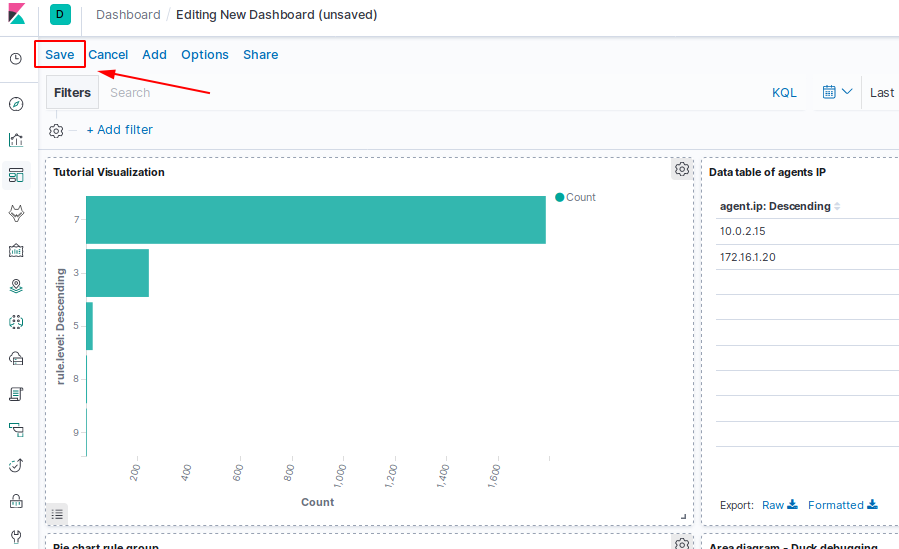899x549 pixels.
Task: Open the D space selector
Action: pyautogui.click(x=60, y=14)
